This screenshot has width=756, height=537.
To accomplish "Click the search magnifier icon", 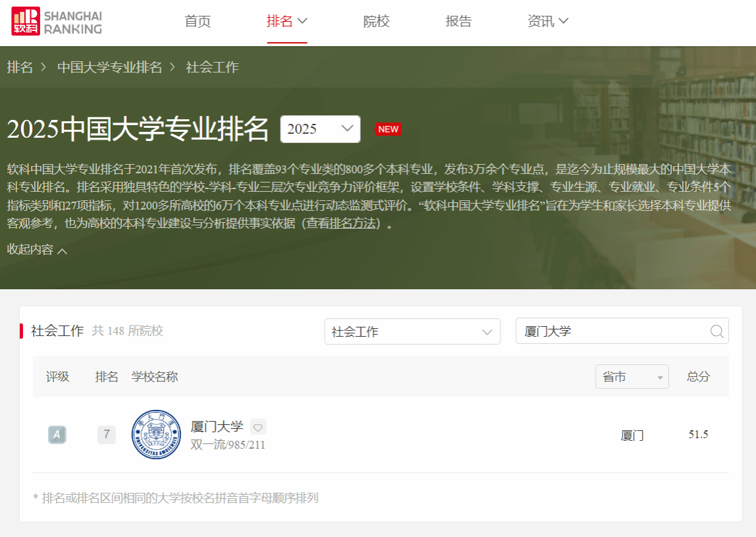I will (716, 331).
